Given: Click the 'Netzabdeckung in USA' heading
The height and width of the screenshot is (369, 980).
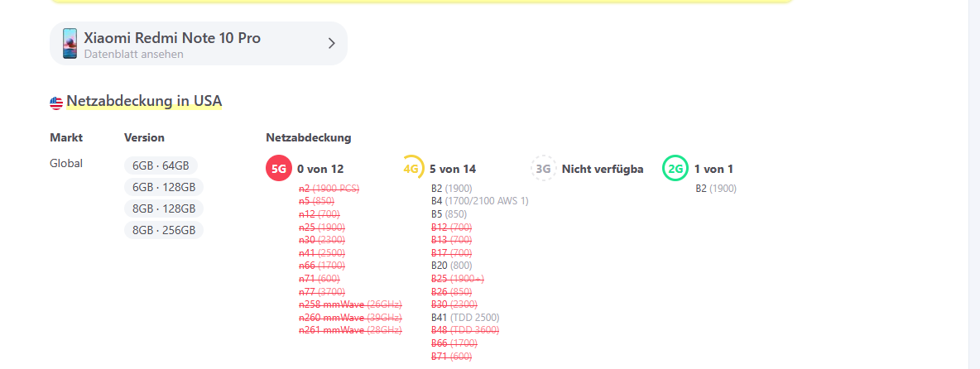Looking at the screenshot, I should pyautogui.click(x=144, y=100).
